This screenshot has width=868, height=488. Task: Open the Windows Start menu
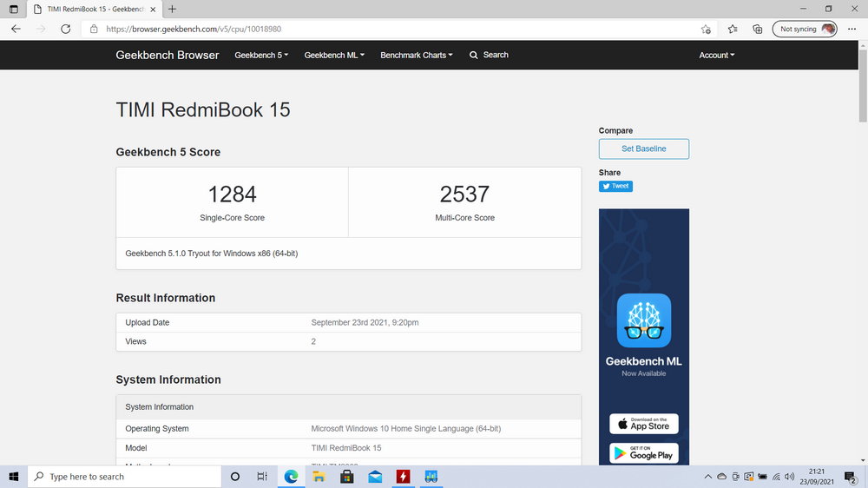click(14, 477)
